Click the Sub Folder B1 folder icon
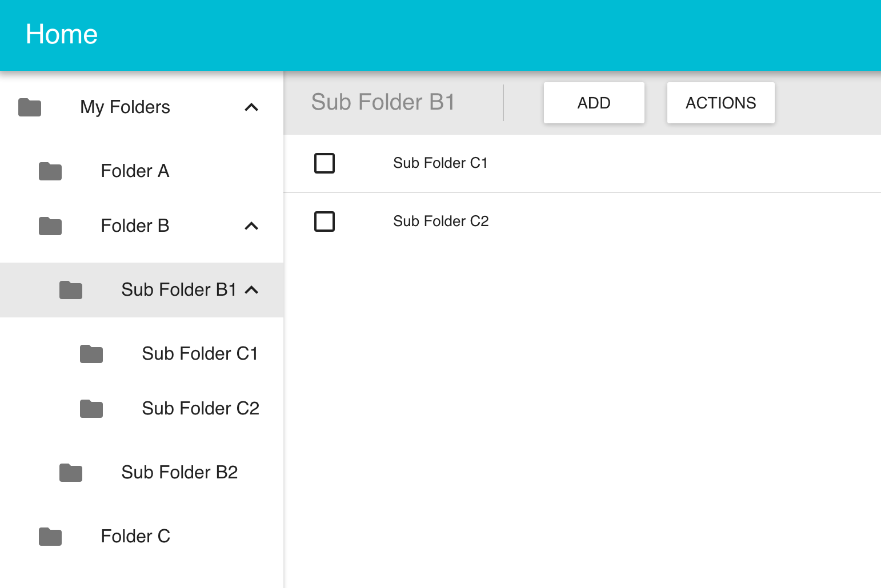 (x=71, y=289)
